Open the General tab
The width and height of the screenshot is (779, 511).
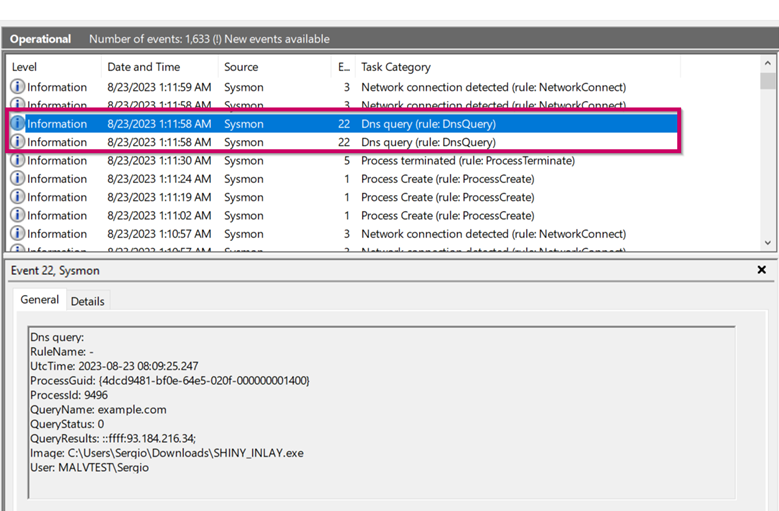[40, 300]
